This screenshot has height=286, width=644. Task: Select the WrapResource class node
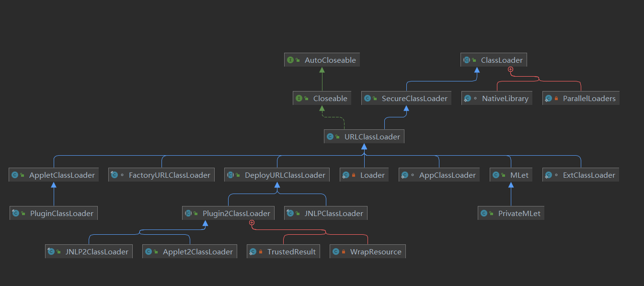point(368,252)
